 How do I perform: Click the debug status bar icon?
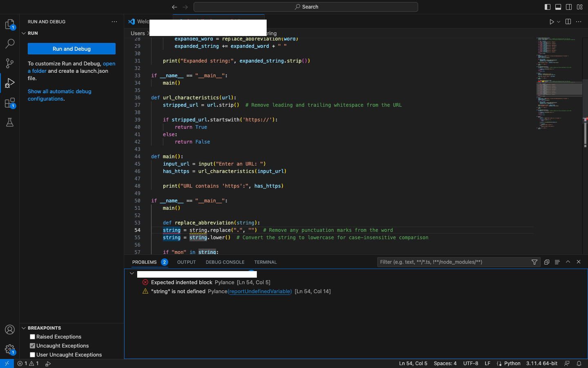click(x=48, y=364)
